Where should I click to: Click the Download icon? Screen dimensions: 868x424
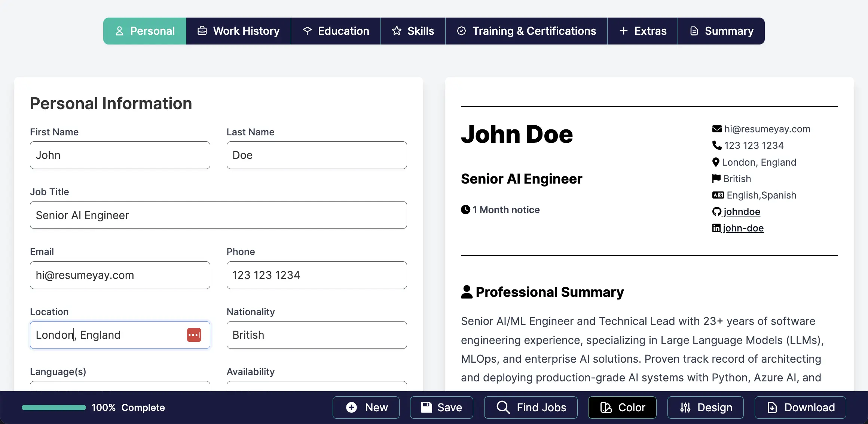pyautogui.click(x=772, y=408)
